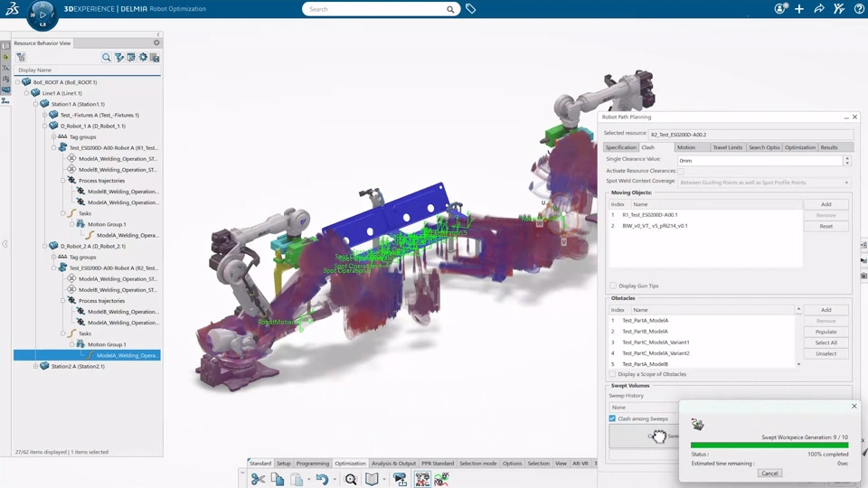Collapse the Station1 A node
Screen dimensions: 868x488
[35, 104]
